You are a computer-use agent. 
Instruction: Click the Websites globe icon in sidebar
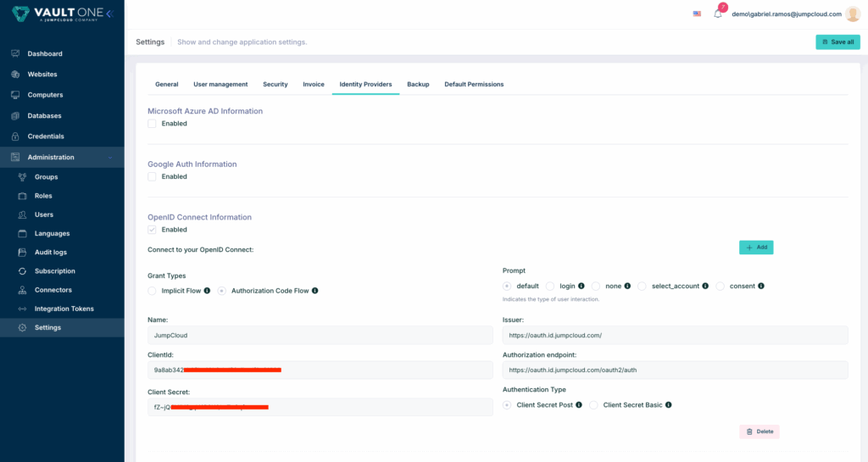(x=15, y=75)
